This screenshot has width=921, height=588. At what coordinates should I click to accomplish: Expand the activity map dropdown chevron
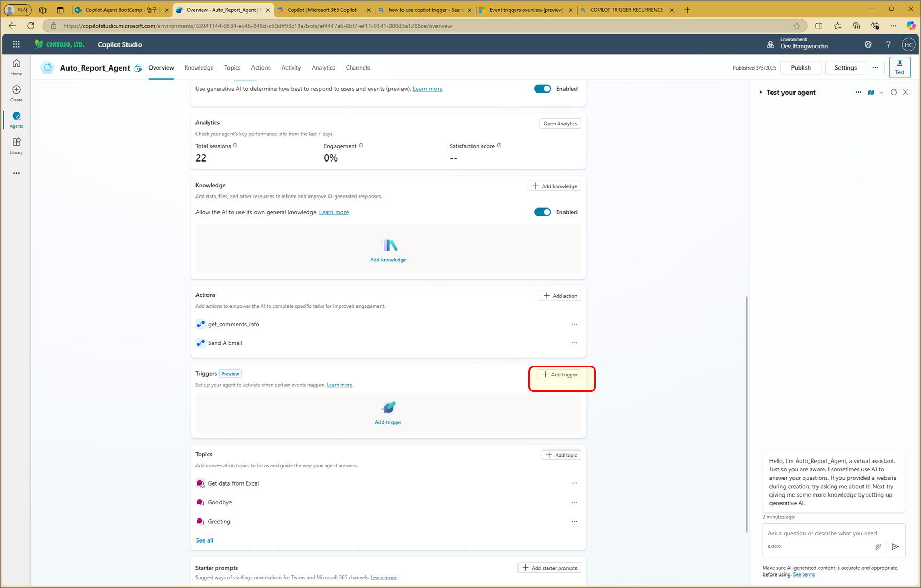881,93
